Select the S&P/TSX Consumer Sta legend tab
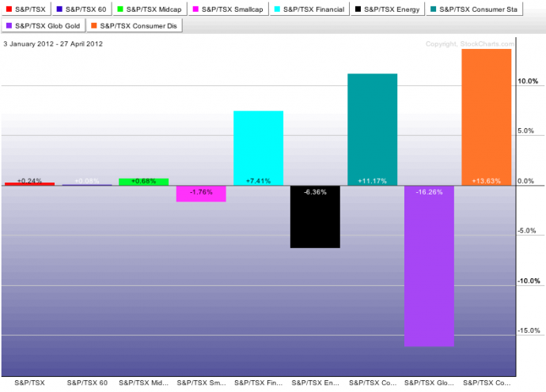Viewport: 546px width, 392px height. pyautogui.click(x=477, y=9)
